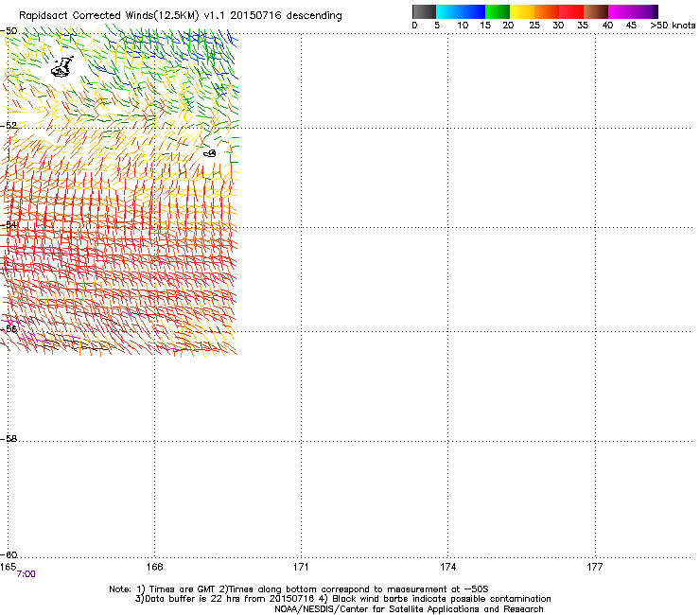
Task: Click the legend tick label '35'
Action: click(583, 26)
